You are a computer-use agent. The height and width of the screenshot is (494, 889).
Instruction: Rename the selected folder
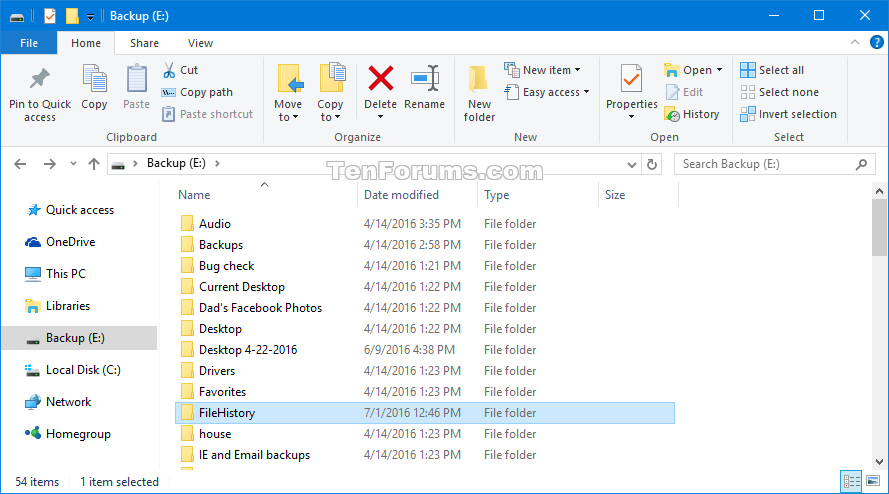pos(424,87)
